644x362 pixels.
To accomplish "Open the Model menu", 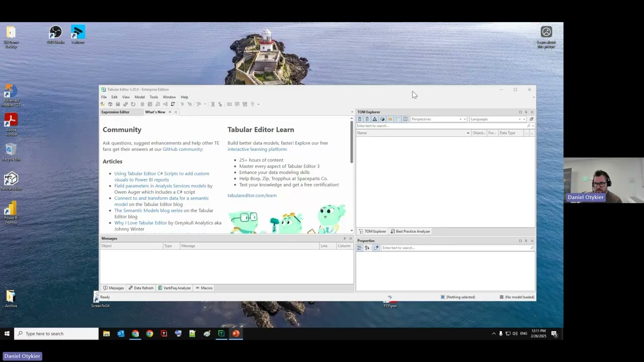I will click(139, 97).
